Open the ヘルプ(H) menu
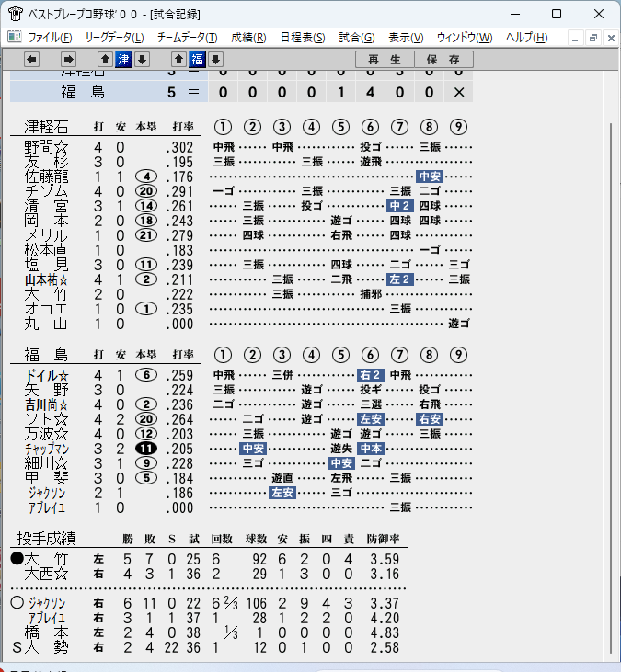Viewport: 621px width, 672px height. click(526, 38)
